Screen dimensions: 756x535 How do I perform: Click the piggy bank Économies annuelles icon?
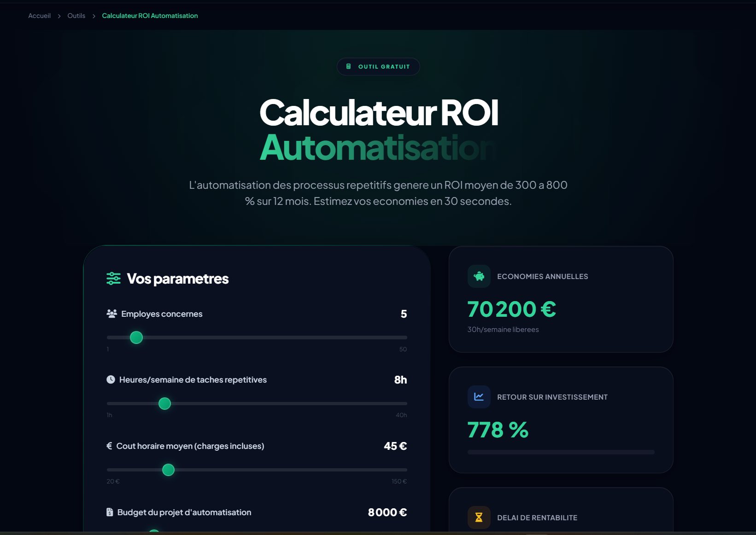tap(479, 276)
